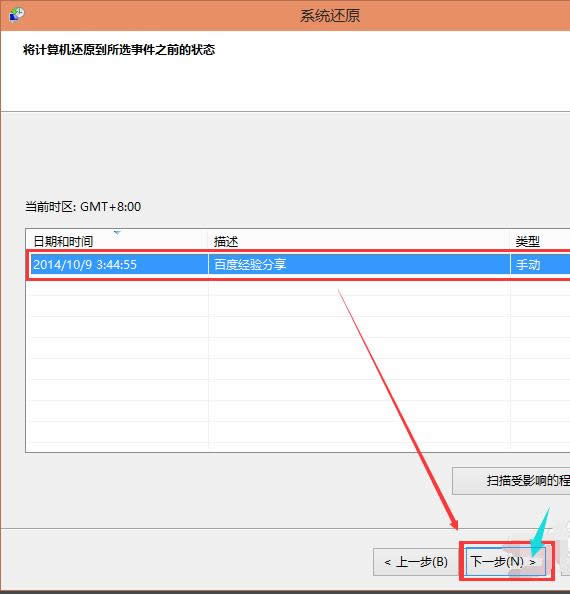Click the partially visible button right of 下一步
Image resolution: width=570 pixels, height=594 pixels.
pos(566,562)
